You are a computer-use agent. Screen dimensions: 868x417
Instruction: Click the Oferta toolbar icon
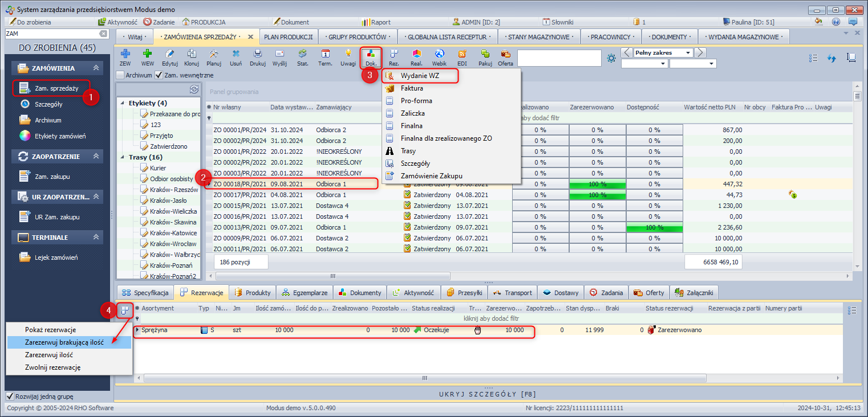click(x=505, y=57)
